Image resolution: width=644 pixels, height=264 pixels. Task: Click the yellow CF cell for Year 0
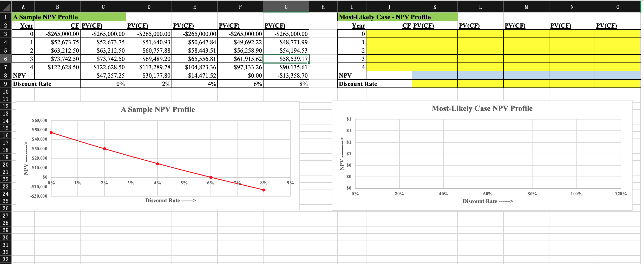tap(389, 34)
